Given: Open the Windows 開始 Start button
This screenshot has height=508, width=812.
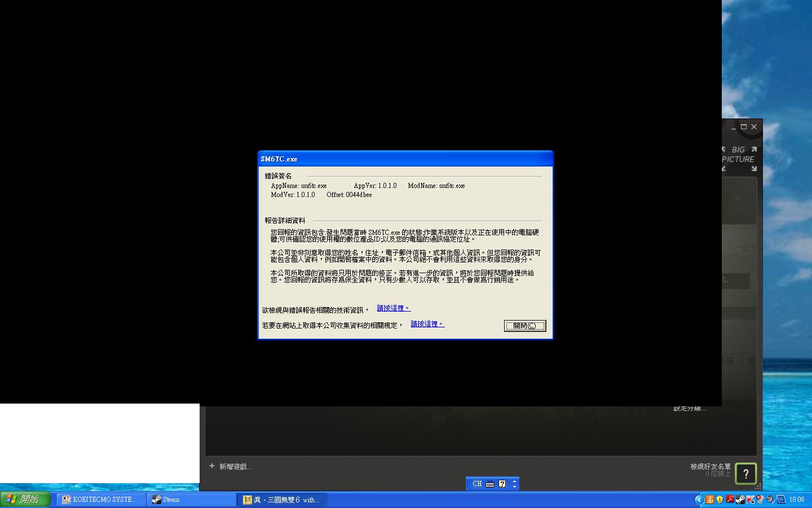Looking at the screenshot, I should click(x=26, y=500).
